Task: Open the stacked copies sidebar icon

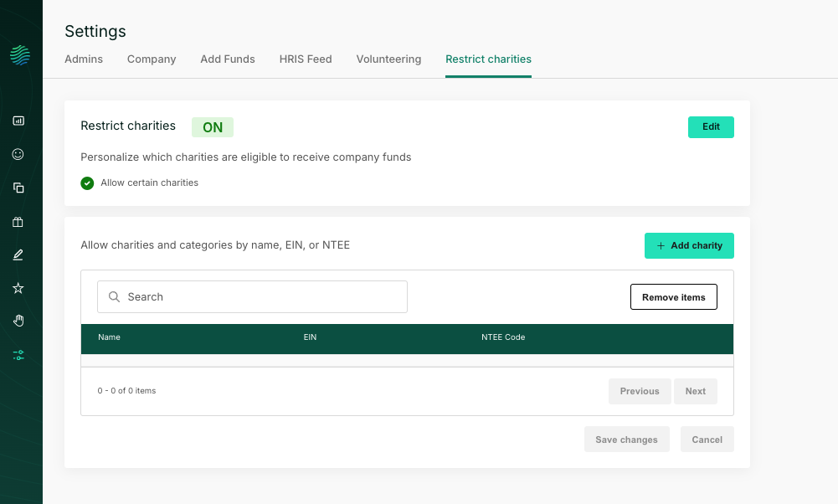Action: point(18,188)
